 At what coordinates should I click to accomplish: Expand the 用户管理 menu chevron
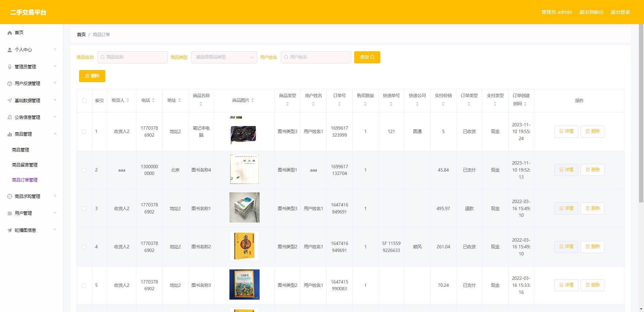[x=55, y=213]
